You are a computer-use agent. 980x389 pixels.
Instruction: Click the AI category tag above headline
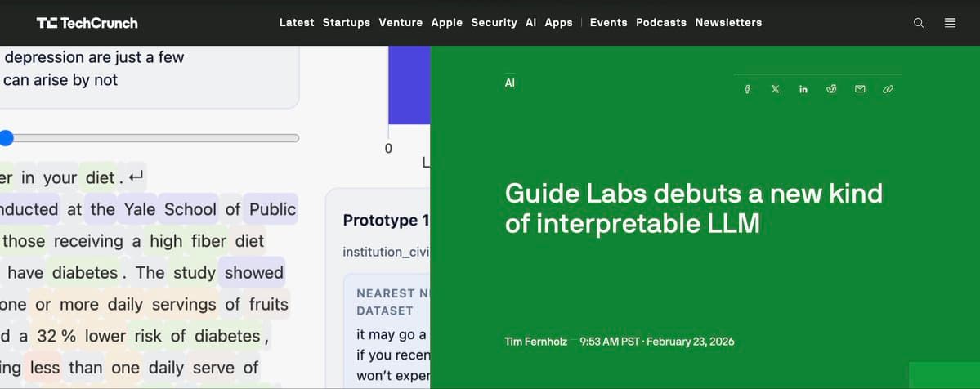pos(510,83)
